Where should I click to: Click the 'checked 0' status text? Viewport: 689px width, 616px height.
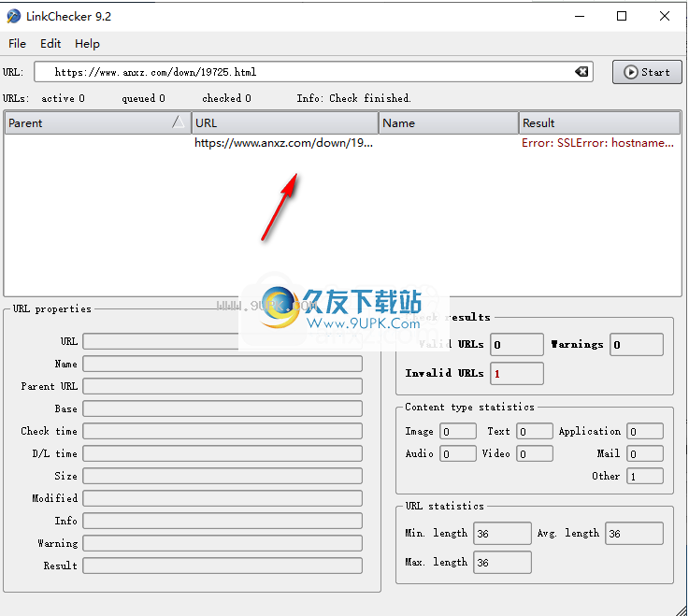(x=226, y=98)
